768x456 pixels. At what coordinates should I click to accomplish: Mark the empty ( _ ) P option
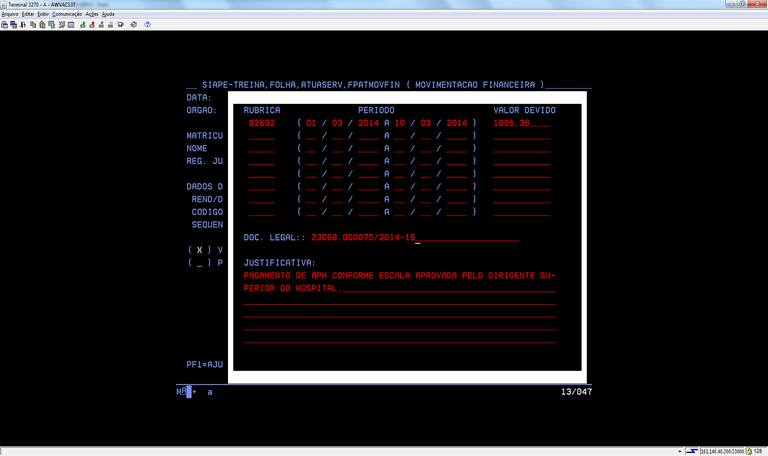201,262
